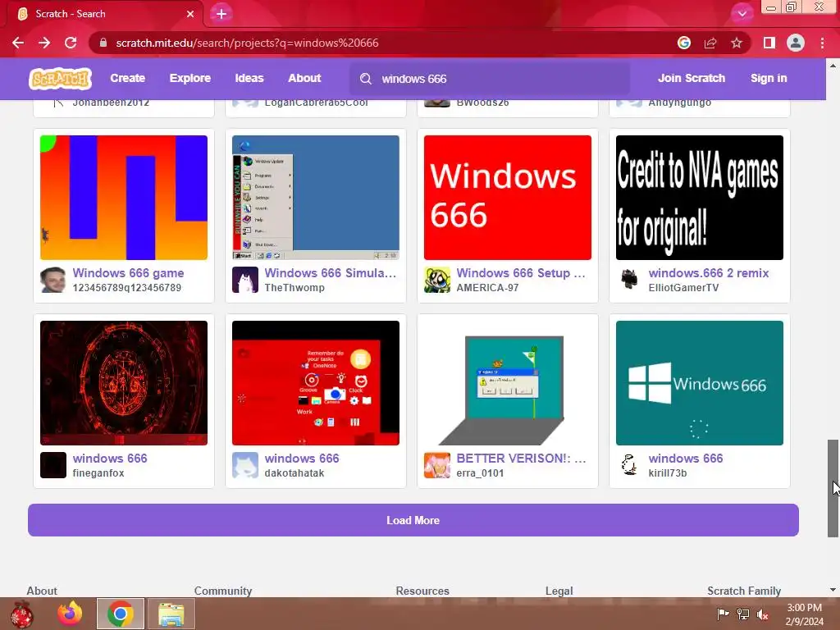Open Create in Scratch navigation
This screenshot has height=630, width=840.
[127, 78]
